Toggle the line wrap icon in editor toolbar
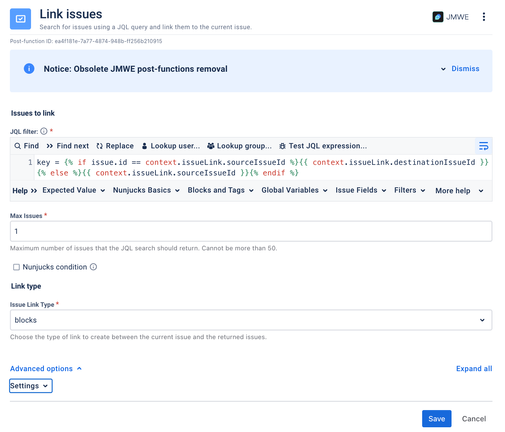 click(483, 146)
